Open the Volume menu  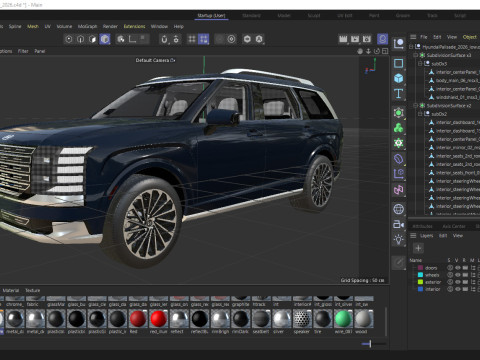[x=64, y=26]
